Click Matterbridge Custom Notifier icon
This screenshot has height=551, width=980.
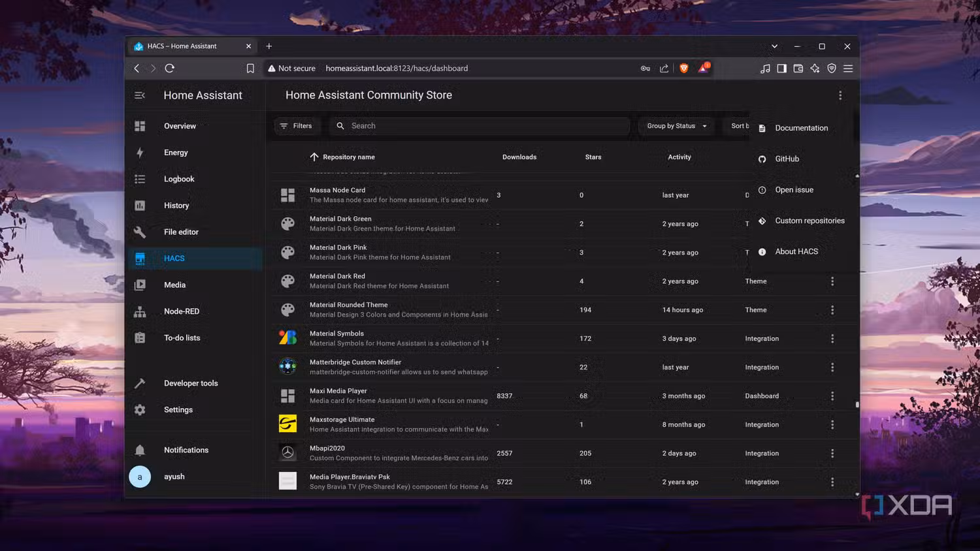tap(287, 366)
